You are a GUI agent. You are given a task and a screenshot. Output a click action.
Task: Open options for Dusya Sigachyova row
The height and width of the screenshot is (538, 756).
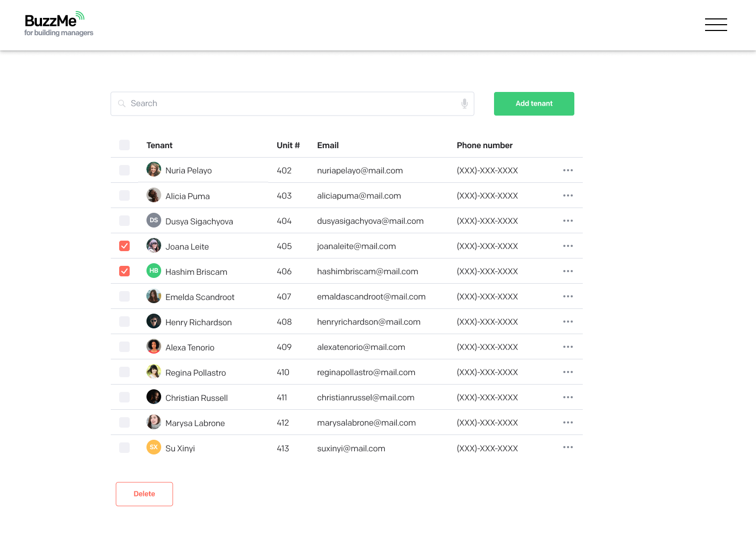568,221
